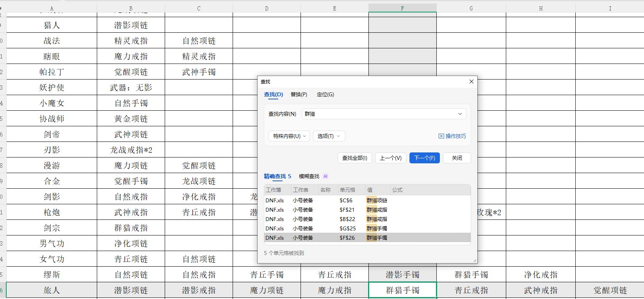Image resolution: width=644 pixels, height=299 pixels.
Task: Expand the 查找内容 history dropdown arrow
Action: pos(460,114)
